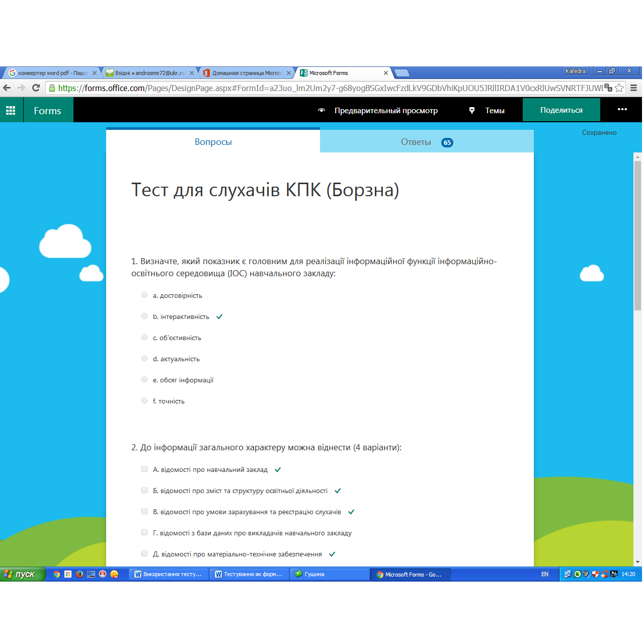Open the Office apps launcher grid icon

click(11, 110)
